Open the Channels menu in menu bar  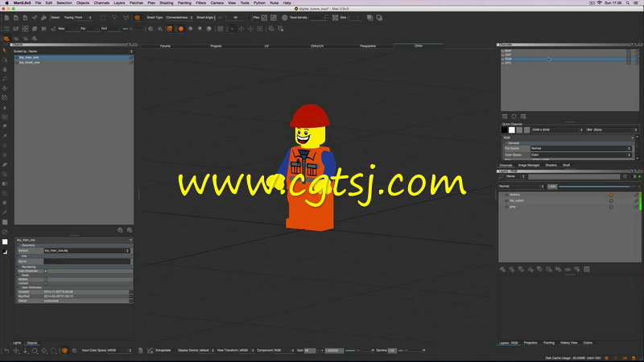click(101, 3)
